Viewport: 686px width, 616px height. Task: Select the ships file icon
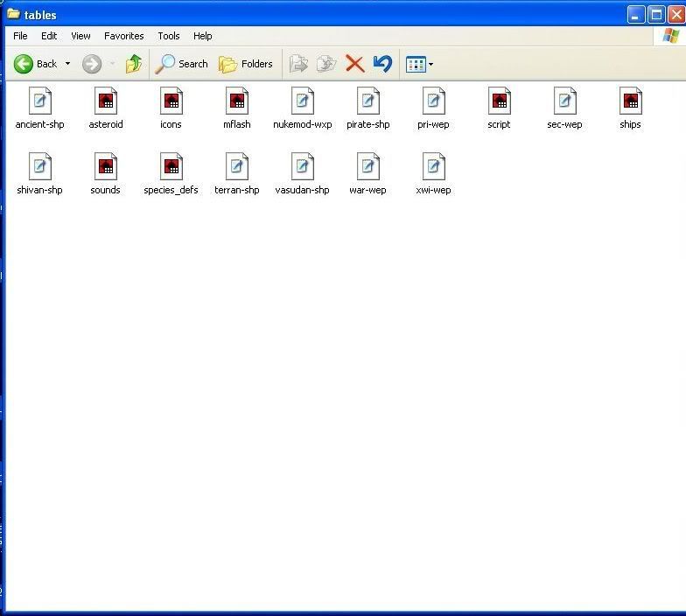[x=630, y=101]
